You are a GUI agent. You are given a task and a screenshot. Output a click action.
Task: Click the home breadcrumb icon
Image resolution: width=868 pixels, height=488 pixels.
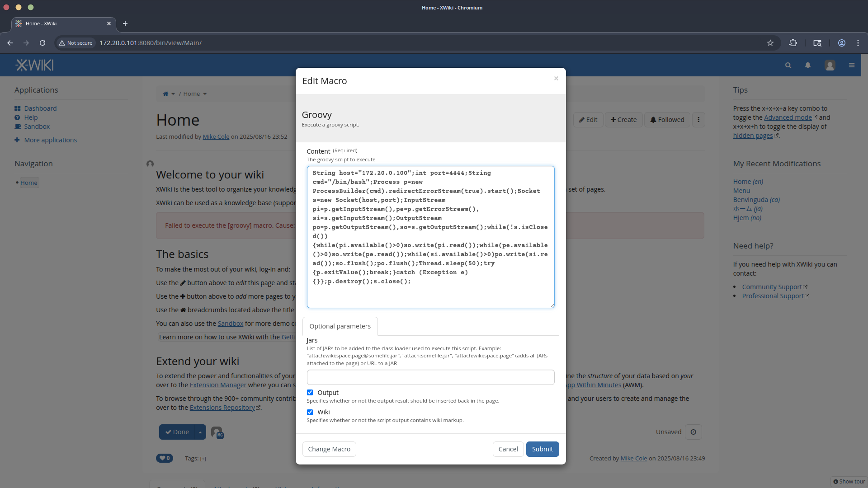[x=165, y=94]
